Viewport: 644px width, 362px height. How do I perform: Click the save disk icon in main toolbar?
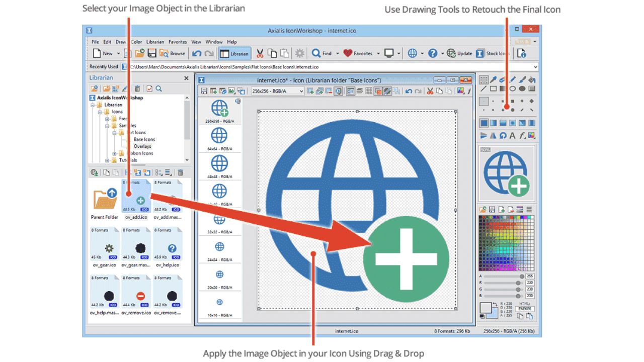[151, 53]
